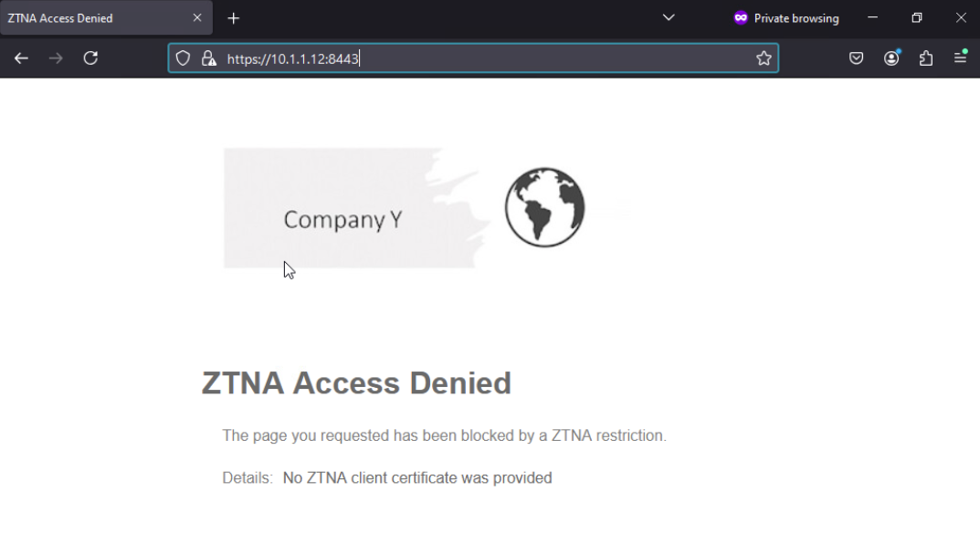This screenshot has width=980, height=555.
Task: Open the Firefox account profile icon
Action: pyautogui.click(x=890, y=58)
